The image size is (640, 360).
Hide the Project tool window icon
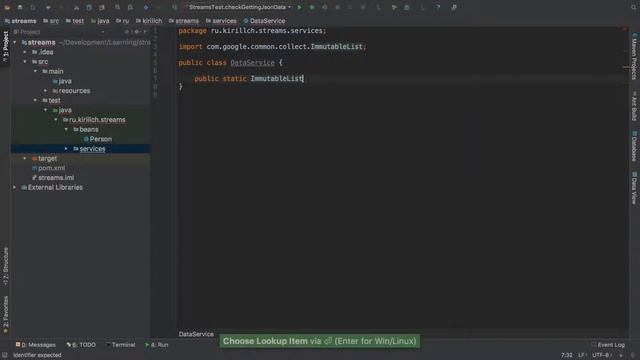(145, 32)
